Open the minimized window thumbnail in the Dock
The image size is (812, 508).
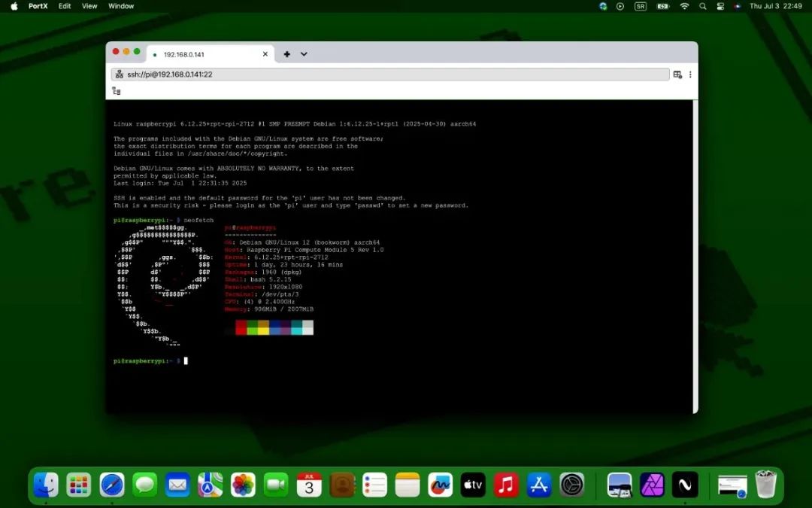[x=732, y=485]
